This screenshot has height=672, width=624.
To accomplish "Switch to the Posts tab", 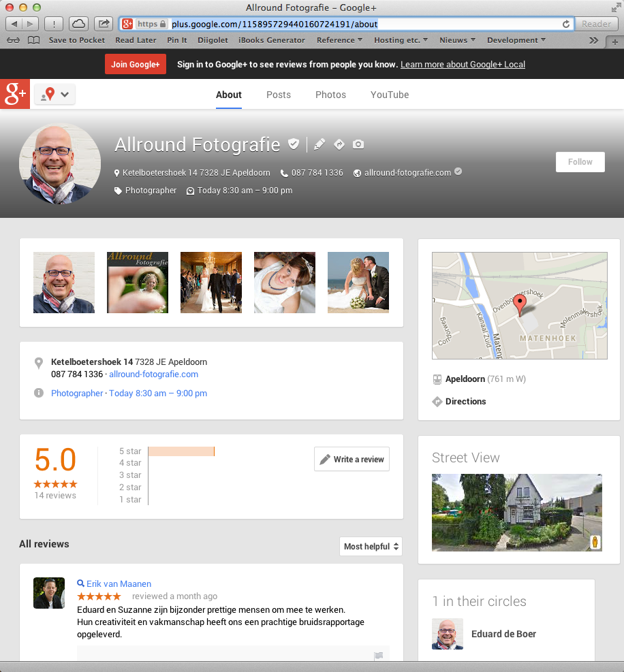I will tap(279, 95).
